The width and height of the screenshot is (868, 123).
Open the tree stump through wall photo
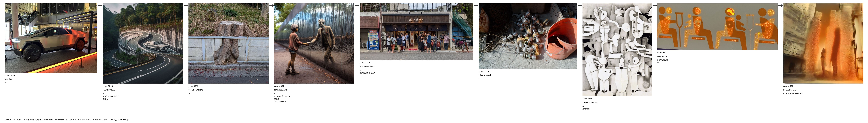click(228, 43)
